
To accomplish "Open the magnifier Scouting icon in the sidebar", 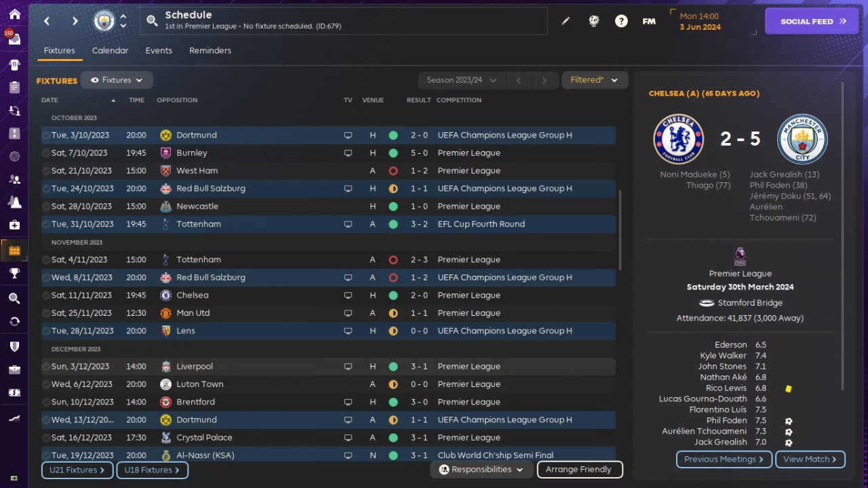I will 14,298.
